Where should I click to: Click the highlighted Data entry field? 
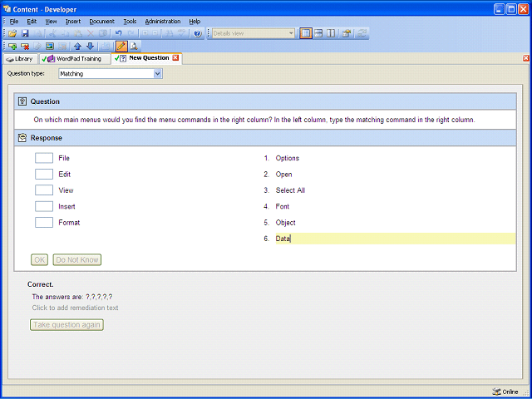396,239
